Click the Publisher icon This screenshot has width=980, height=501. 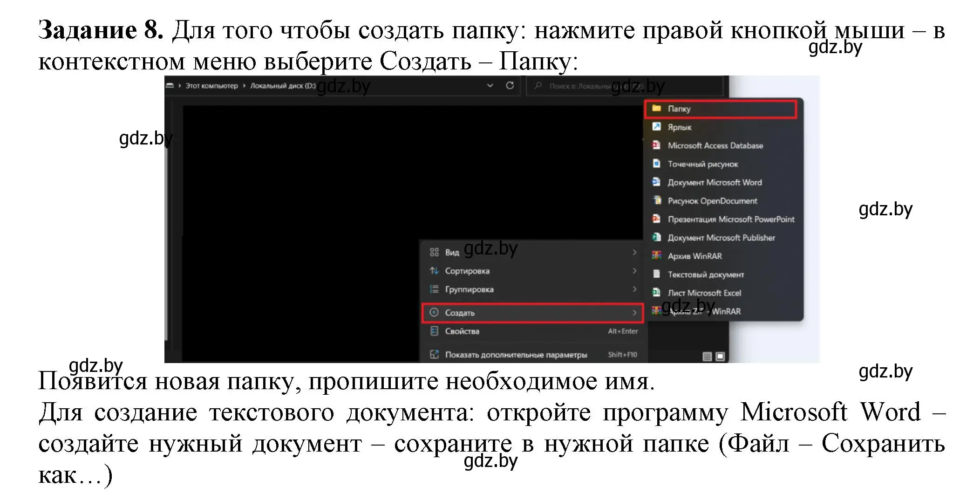click(x=657, y=237)
